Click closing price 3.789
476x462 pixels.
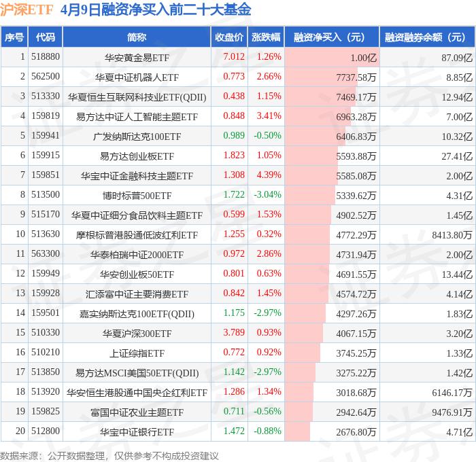[x=234, y=332]
